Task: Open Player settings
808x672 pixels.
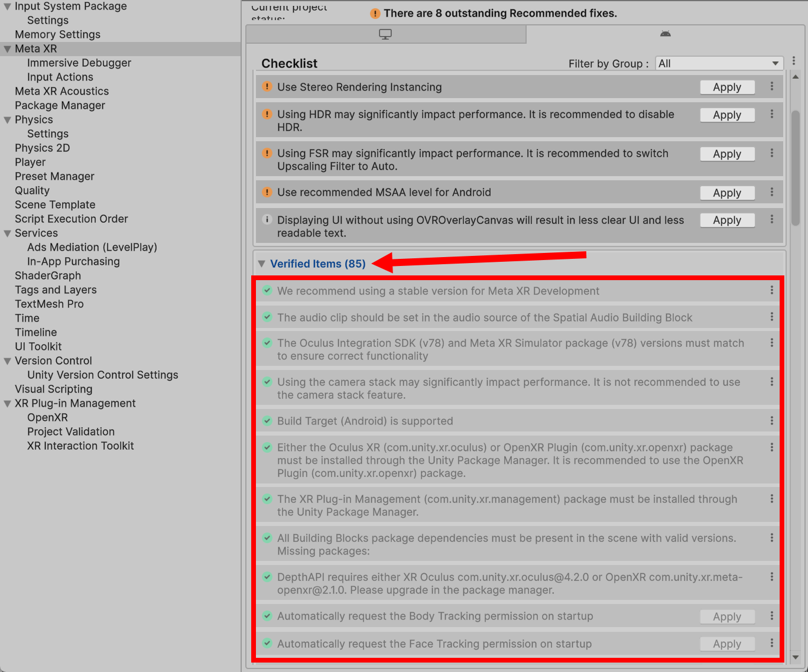Action: coord(30,162)
